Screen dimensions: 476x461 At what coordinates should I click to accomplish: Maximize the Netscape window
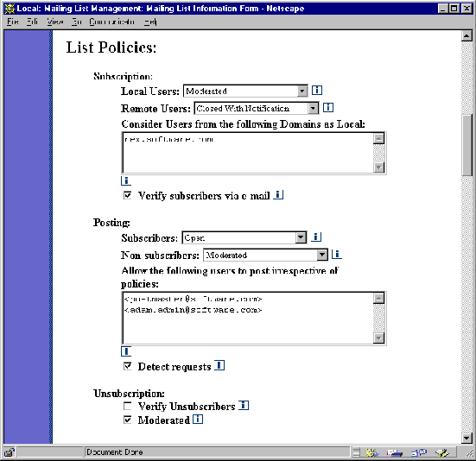click(x=454, y=9)
